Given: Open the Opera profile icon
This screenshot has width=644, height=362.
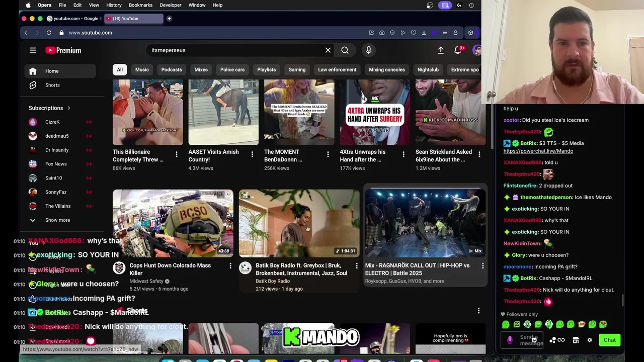Looking at the screenshot, I should [x=455, y=33].
